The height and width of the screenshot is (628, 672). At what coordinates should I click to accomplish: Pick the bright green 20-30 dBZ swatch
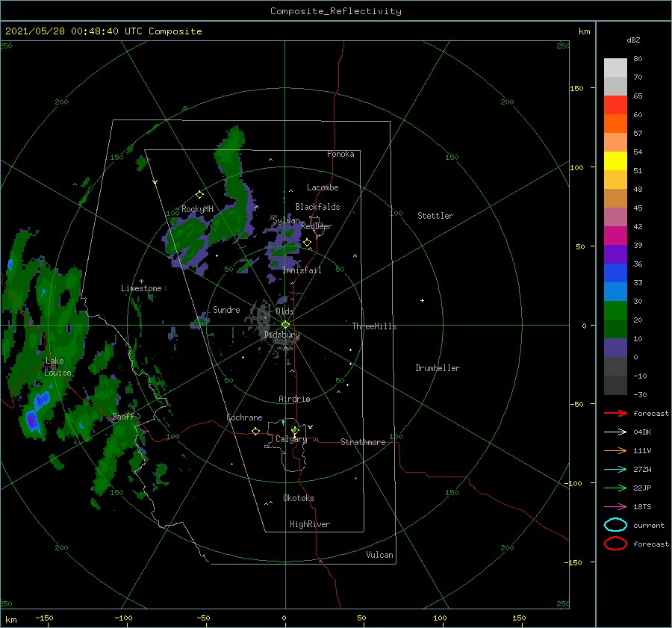615,311
